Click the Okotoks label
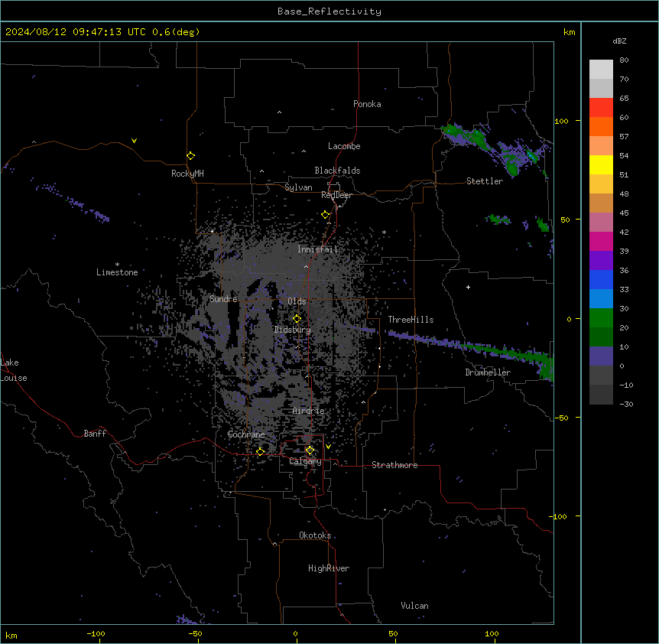Viewport: 659px width, 644px height. (315, 535)
